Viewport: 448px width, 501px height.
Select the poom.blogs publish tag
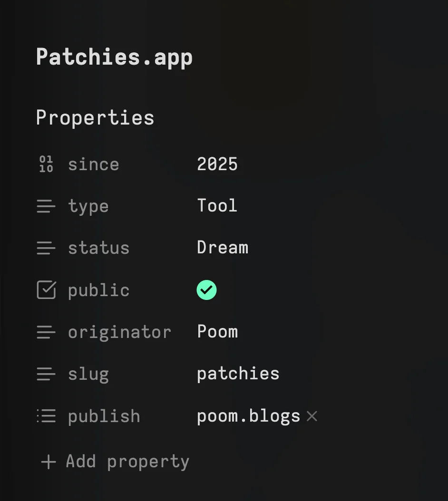click(x=248, y=416)
